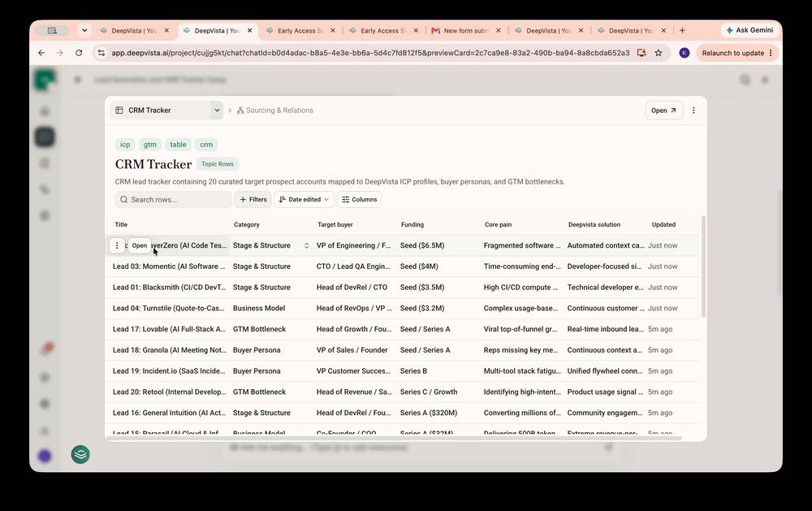Open the new tab plus button
This screenshot has width=812, height=511.
pyautogui.click(x=683, y=31)
